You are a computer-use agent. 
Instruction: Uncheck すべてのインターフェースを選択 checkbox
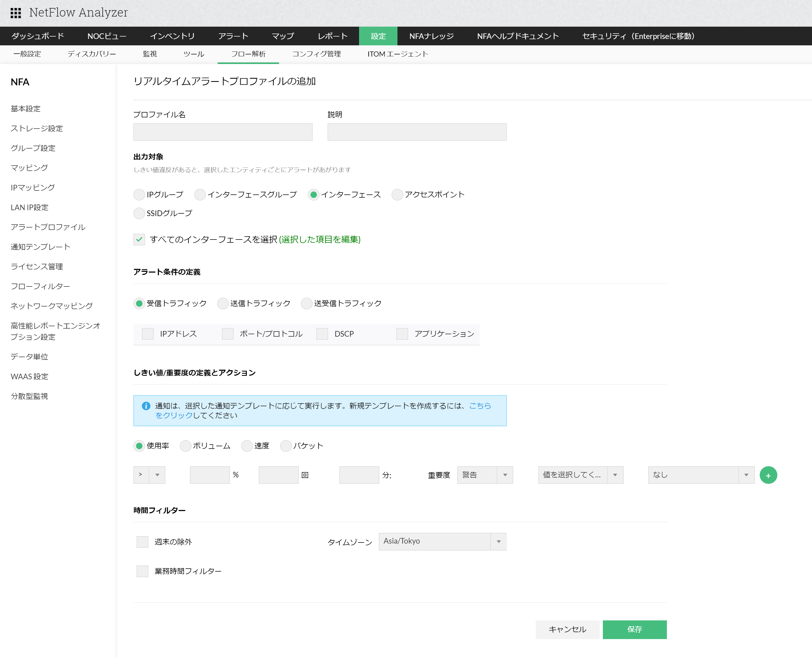pyautogui.click(x=139, y=240)
